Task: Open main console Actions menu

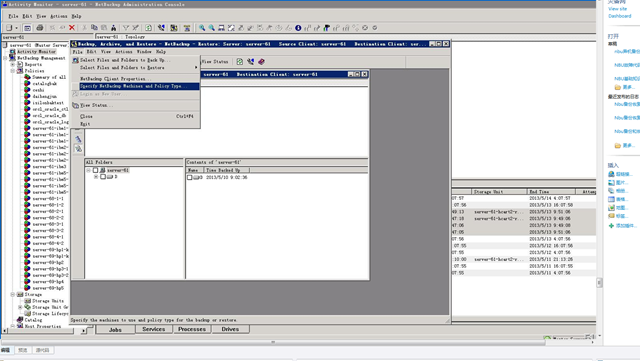Action: [x=59, y=16]
